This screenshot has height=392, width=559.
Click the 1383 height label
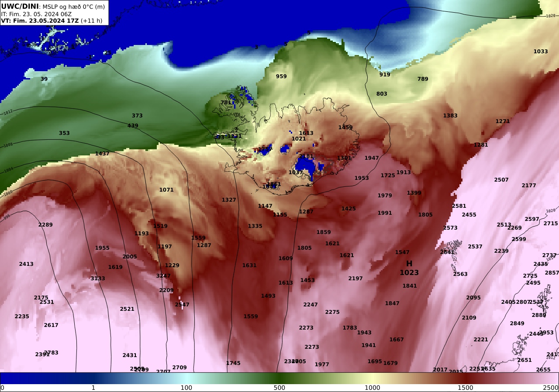[x=450, y=116]
